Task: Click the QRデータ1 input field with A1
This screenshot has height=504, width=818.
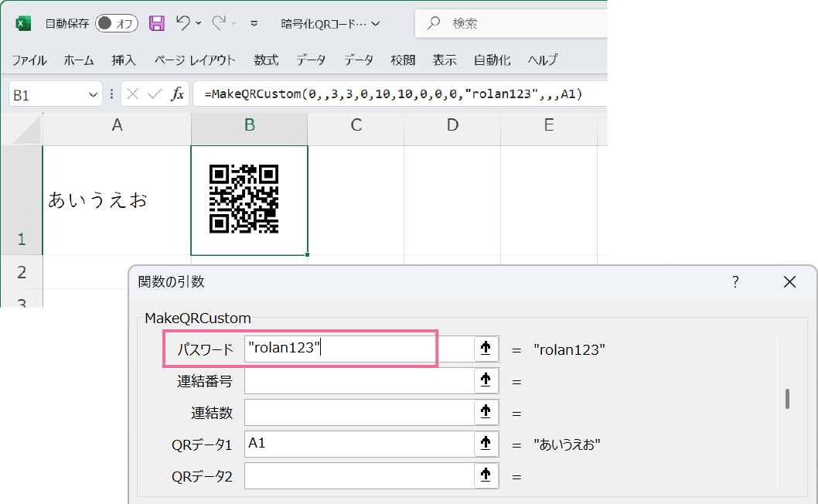Action: tap(359, 444)
